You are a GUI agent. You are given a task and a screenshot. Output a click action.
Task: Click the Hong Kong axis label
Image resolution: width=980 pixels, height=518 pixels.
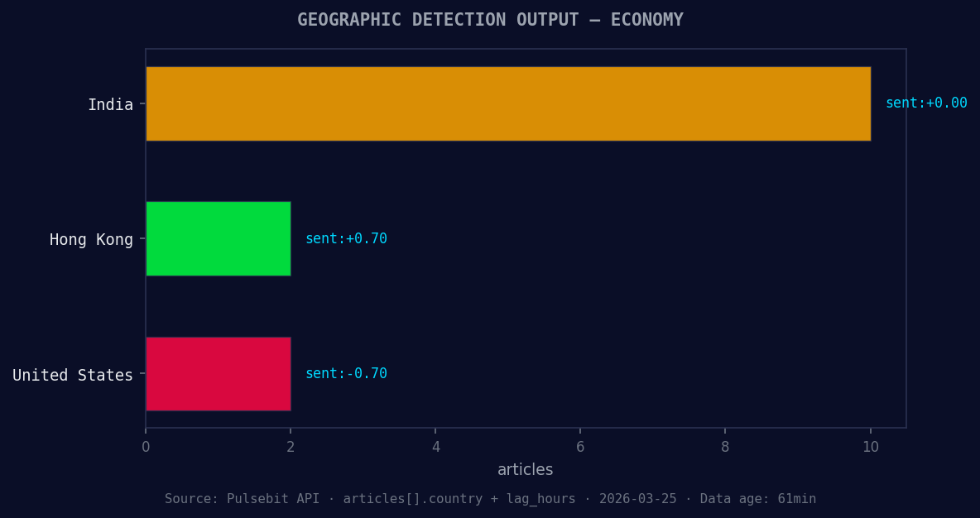tap(91, 239)
